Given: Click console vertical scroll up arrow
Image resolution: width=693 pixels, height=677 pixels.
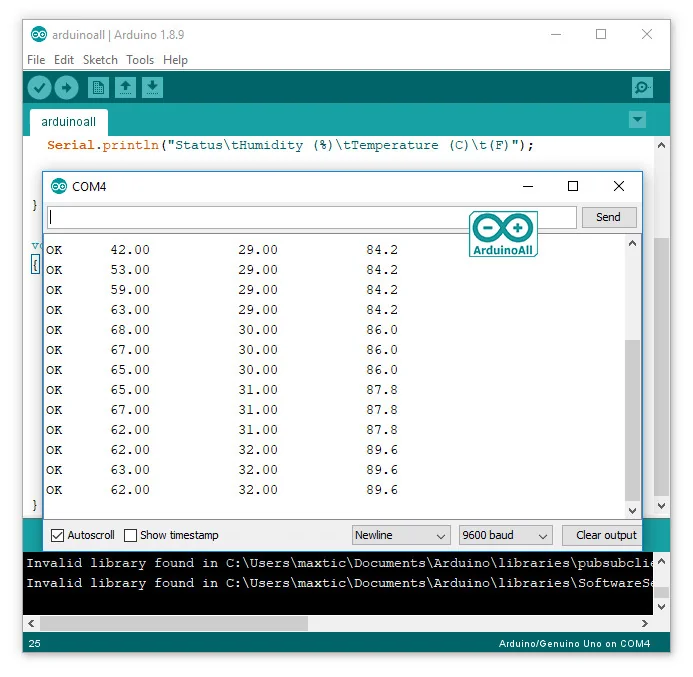Looking at the screenshot, I should 661,561.
